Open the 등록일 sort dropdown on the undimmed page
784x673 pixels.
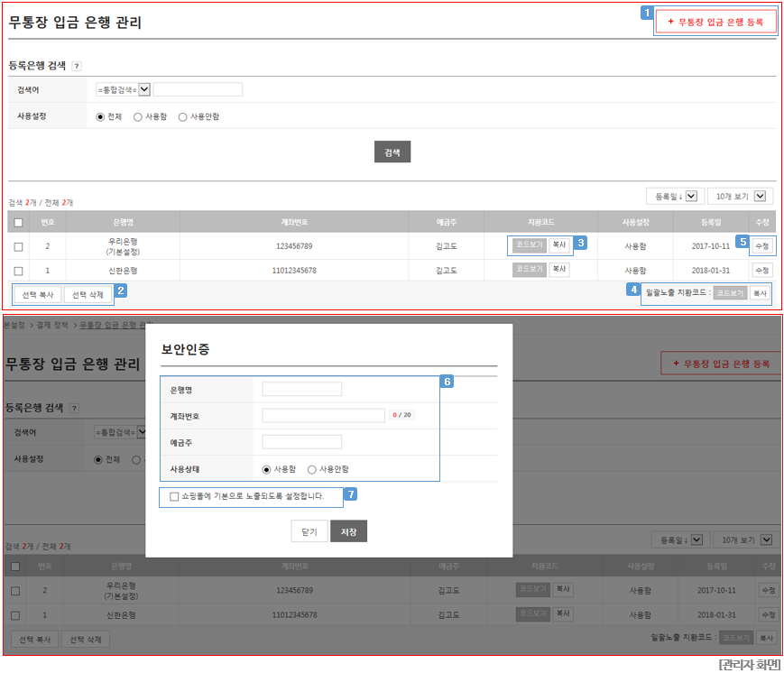pos(675,196)
